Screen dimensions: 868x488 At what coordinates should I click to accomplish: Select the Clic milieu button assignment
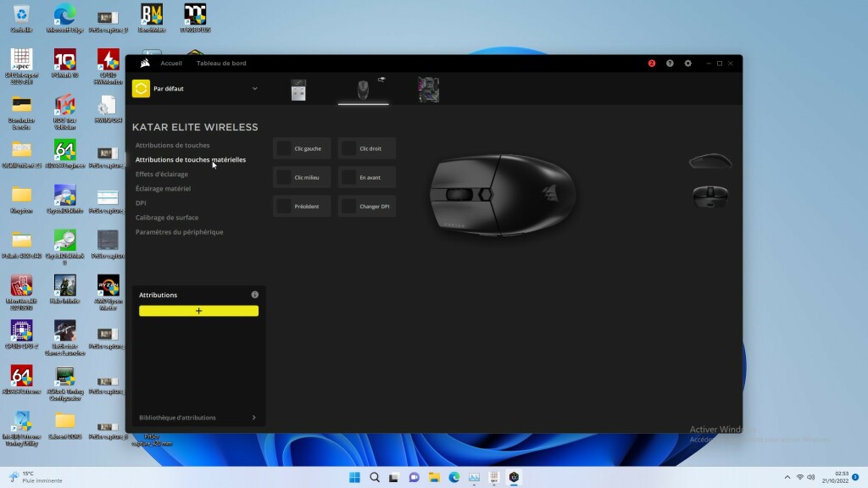[302, 177]
